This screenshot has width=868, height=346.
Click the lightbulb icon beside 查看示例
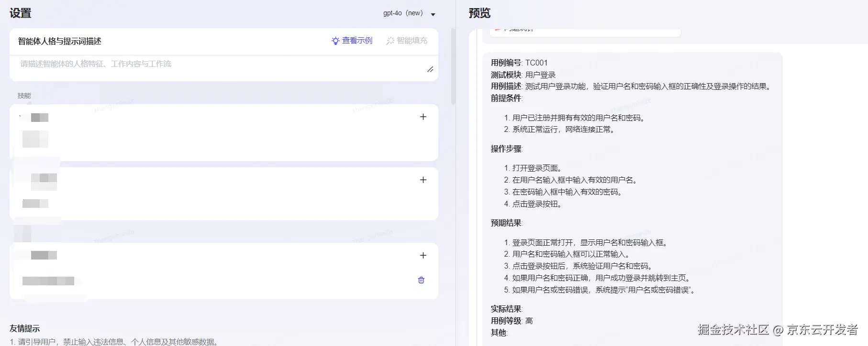335,41
